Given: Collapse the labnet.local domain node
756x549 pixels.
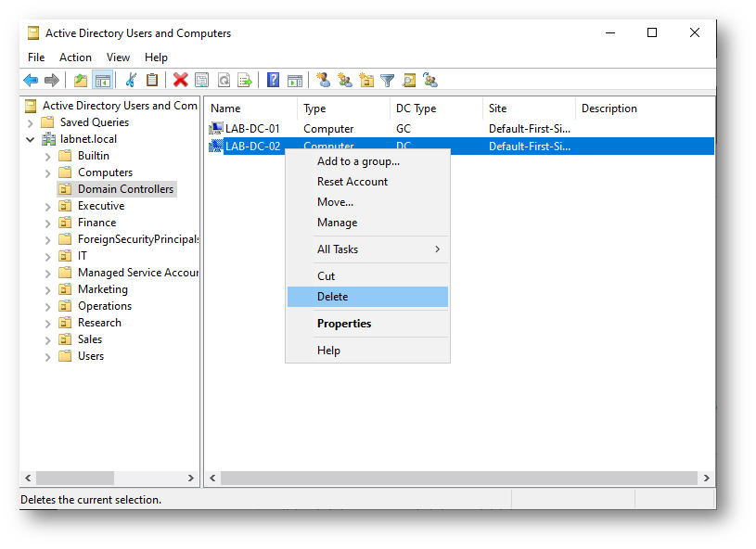Looking at the screenshot, I should tap(31, 140).
